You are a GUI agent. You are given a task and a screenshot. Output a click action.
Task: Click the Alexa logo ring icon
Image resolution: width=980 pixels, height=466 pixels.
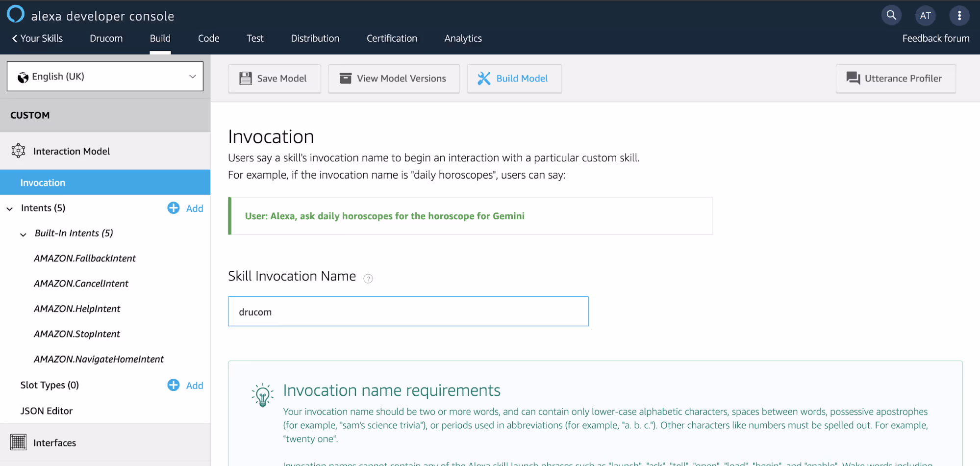(x=16, y=14)
